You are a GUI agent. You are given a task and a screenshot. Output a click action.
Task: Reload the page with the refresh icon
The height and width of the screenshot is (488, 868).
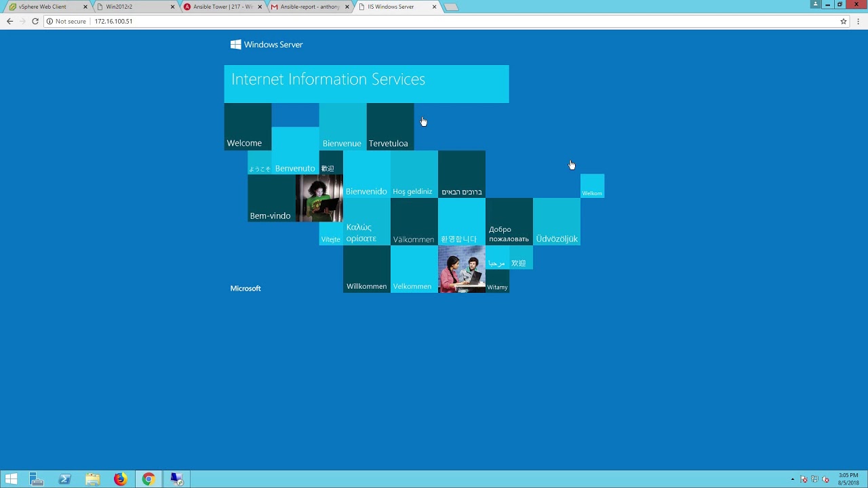point(35,21)
